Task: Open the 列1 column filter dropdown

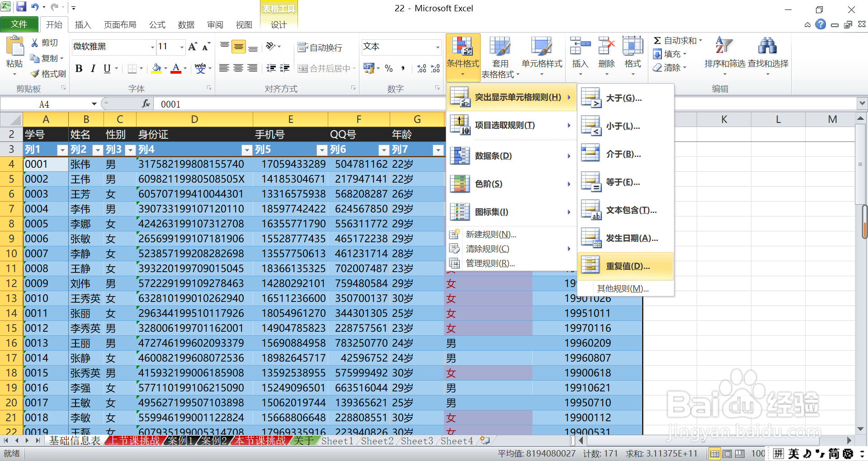Action: click(x=62, y=150)
